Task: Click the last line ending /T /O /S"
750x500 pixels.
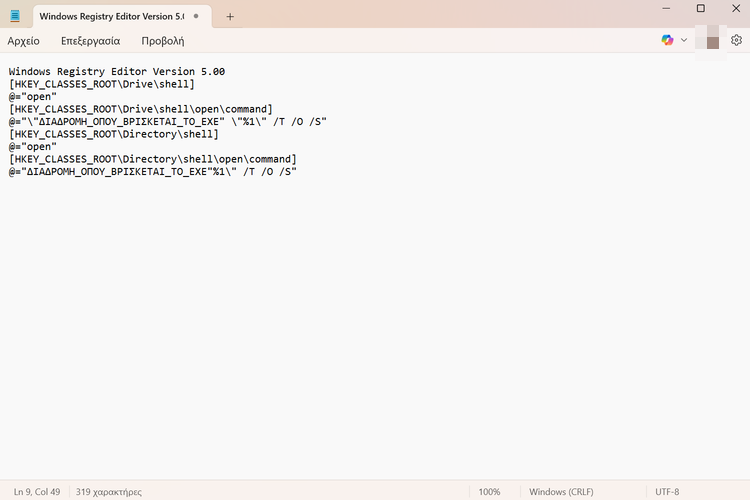Action: [153, 172]
